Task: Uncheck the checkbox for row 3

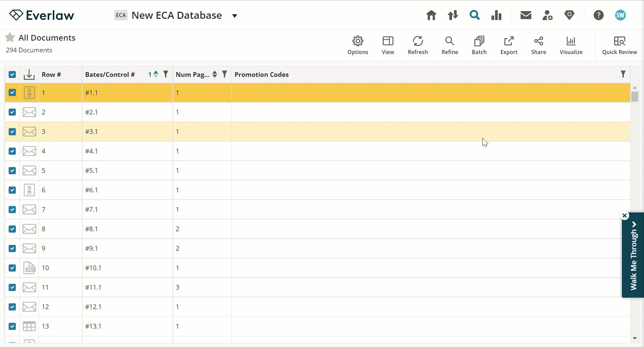Action: (x=12, y=132)
